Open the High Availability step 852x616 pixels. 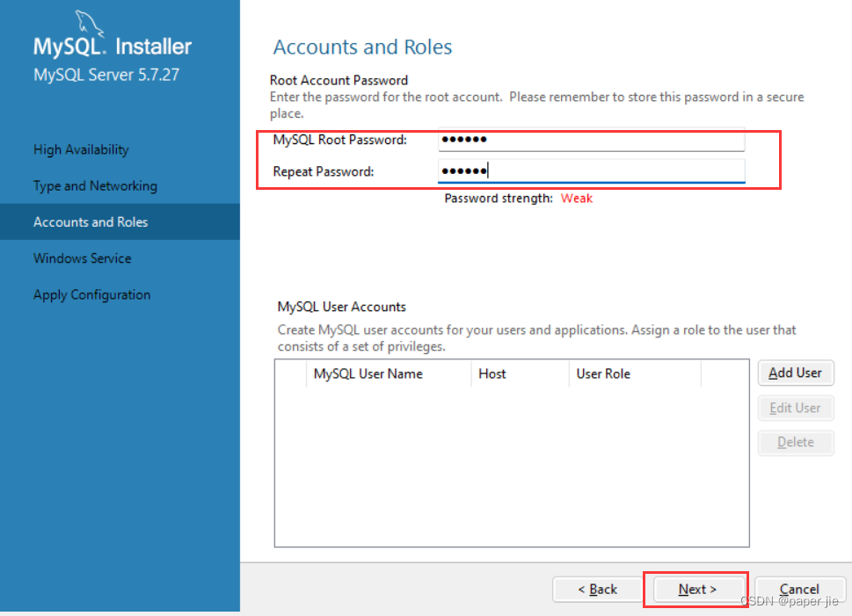(x=81, y=149)
